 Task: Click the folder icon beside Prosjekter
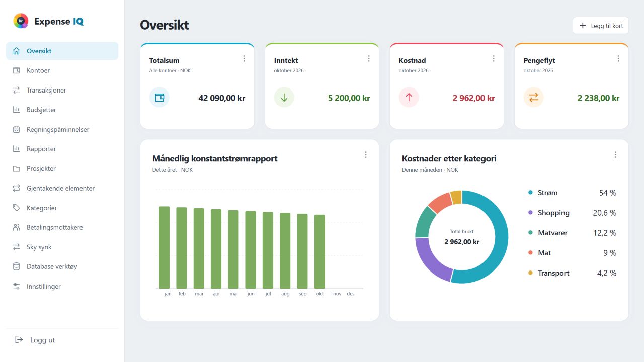pyautogui.click(x=17, y=168)
